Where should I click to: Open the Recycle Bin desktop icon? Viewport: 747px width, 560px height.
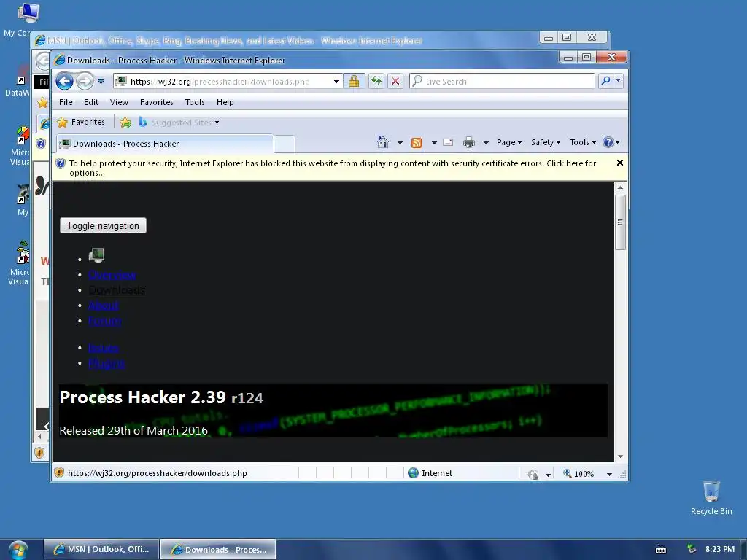pyautogui.click(x=711, y=497)
